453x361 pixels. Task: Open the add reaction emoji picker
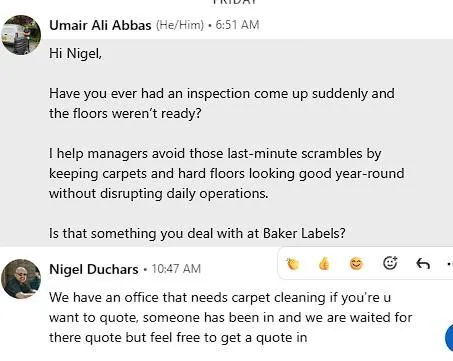tap(390, 263)
